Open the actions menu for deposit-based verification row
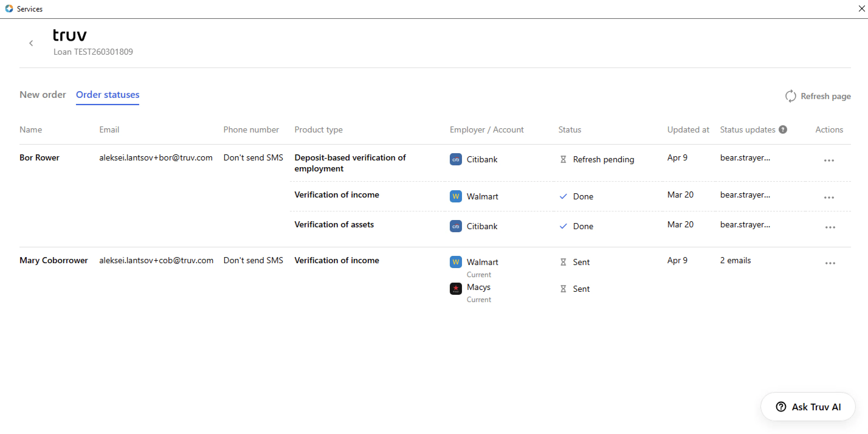Viewport: 868px width, 434px height. pos(829,160)
